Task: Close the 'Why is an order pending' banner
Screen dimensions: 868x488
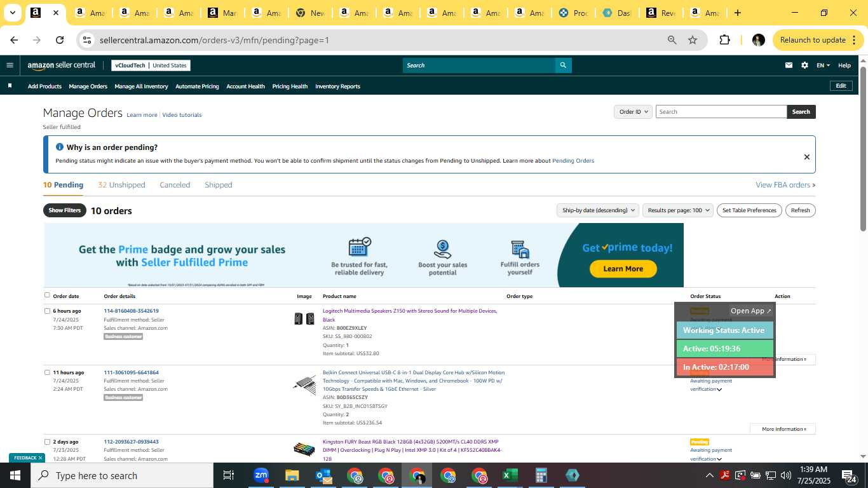Action: pos(806,157)
